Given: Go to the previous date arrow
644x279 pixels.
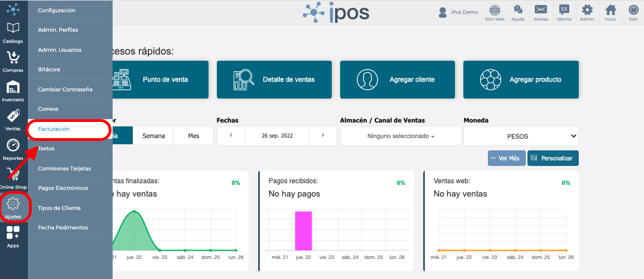Looking at the screenshot, I should [231, 135].
